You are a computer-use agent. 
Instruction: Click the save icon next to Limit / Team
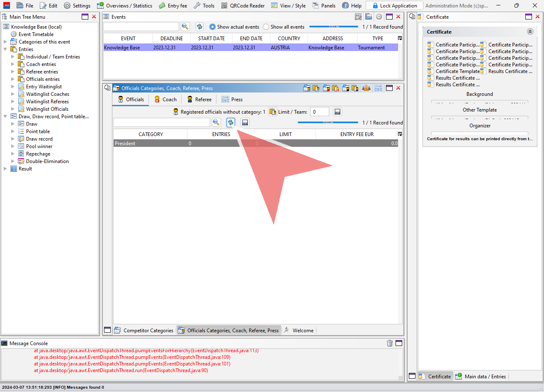tap(338, 112)
